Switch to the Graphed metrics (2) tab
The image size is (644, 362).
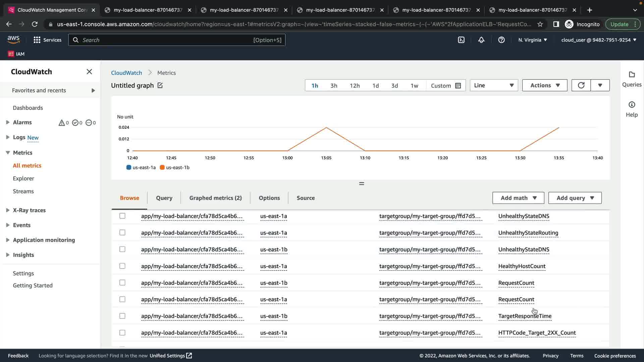(x=215, y=198)
